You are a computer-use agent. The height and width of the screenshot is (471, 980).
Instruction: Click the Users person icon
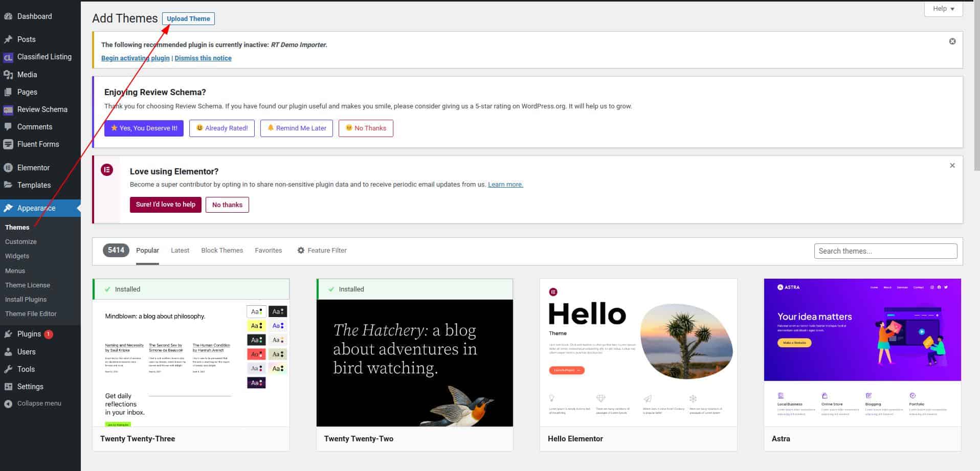(8, 352)
